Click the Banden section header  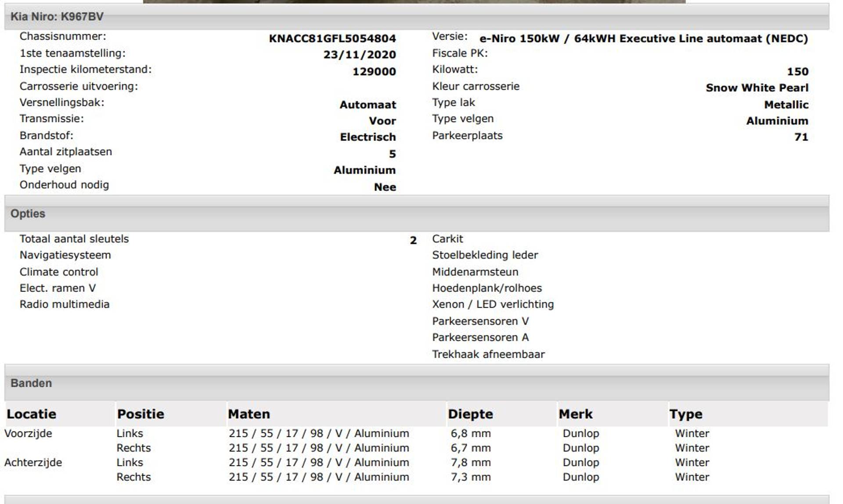click(31, 383)
